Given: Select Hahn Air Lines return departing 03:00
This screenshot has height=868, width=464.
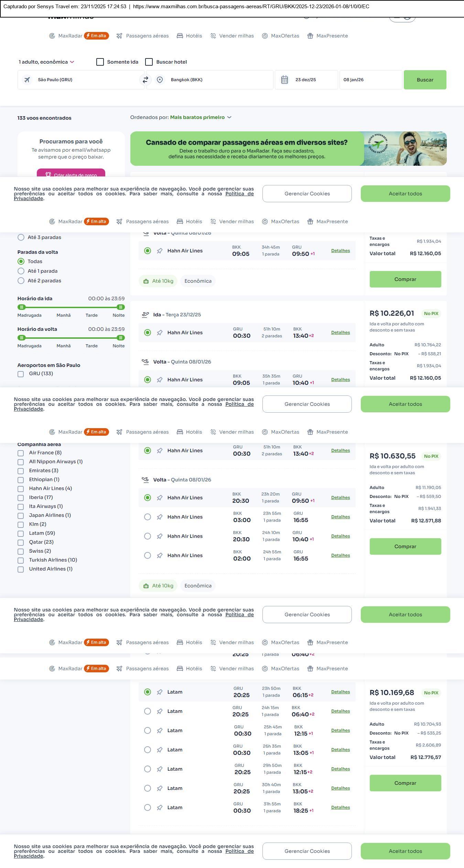Looking at the screenshot, I should [148, 517].
